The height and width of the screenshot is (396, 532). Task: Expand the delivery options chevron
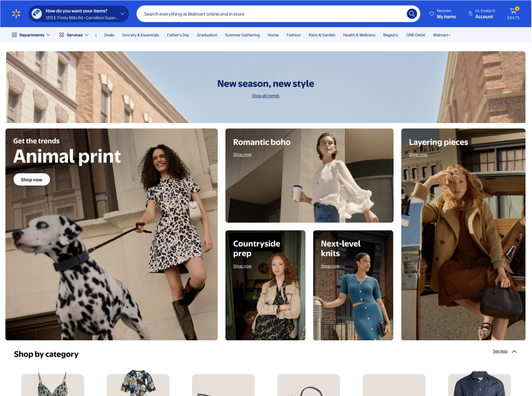pos(123,14)
